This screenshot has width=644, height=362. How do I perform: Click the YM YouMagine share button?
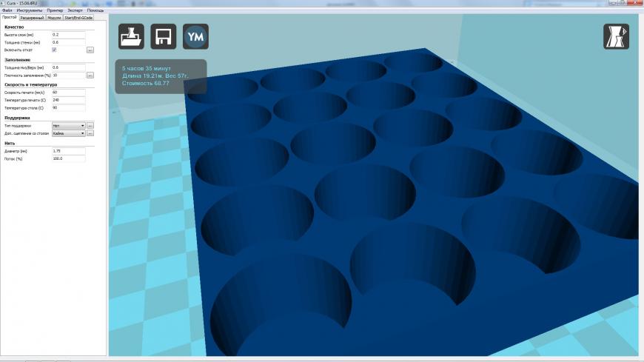pyautogui.click(x=195, y=36)
